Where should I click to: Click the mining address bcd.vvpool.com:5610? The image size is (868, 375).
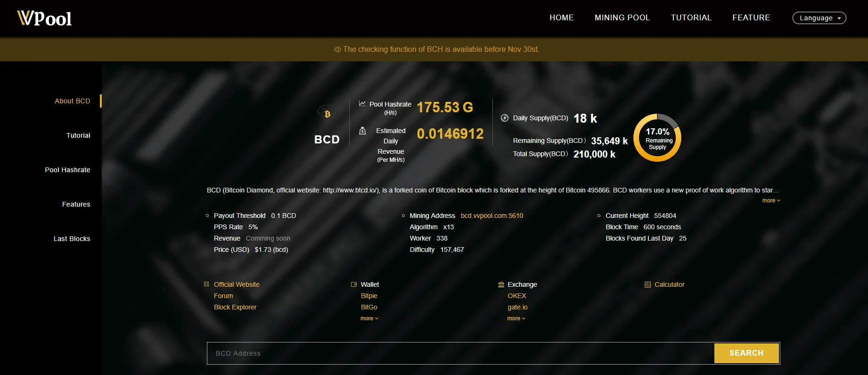coord(492,216)
